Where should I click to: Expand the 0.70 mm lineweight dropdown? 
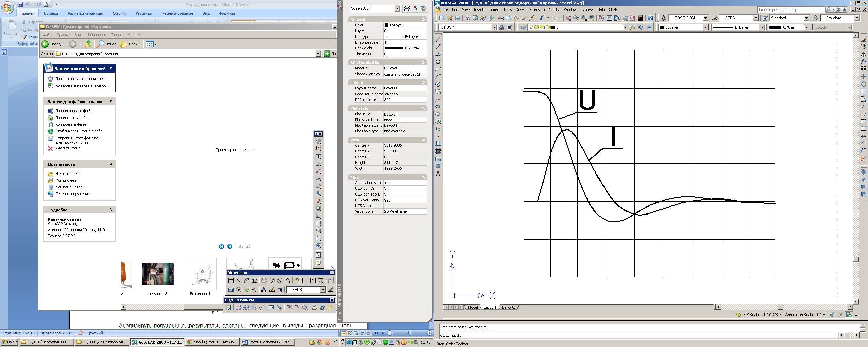pyautogui.click(x=806, y=28)
